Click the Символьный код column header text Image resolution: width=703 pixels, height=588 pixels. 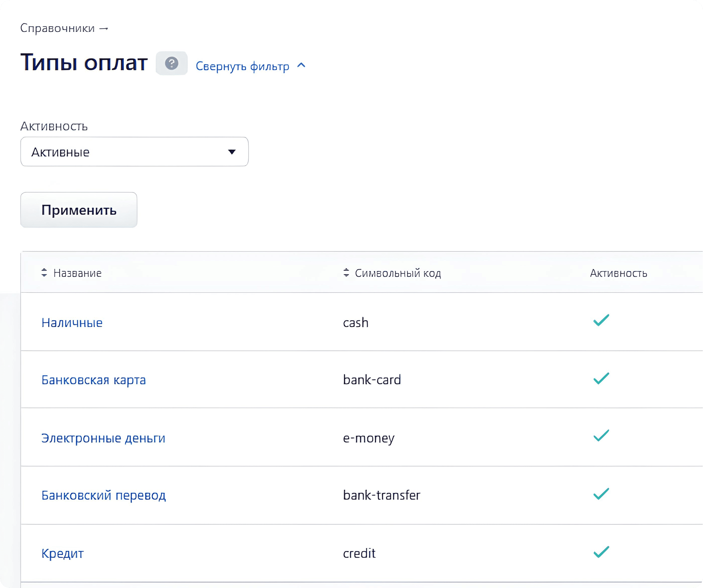coord(398,273)
